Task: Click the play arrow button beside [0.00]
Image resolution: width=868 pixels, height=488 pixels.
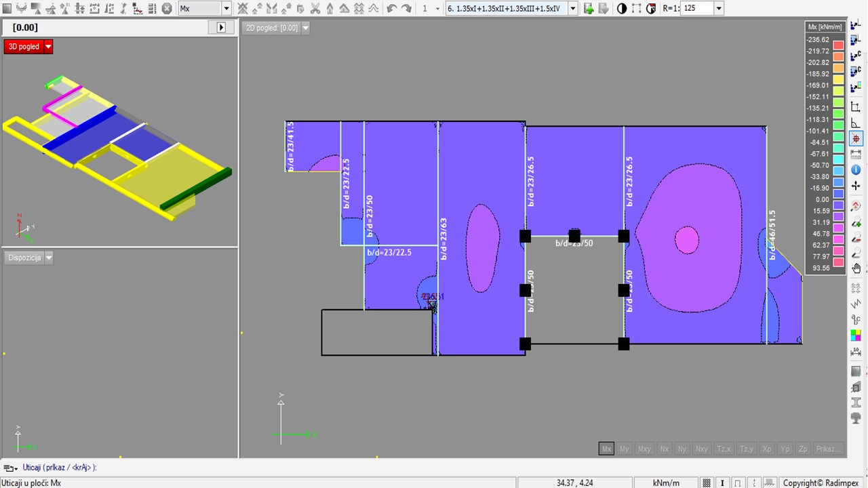Action: [x=220, y=28]
